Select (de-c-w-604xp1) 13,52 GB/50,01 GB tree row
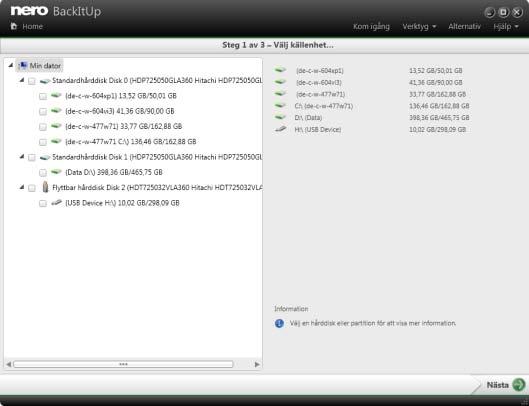This screenshot has width=529, height=406. click(121, 96)
